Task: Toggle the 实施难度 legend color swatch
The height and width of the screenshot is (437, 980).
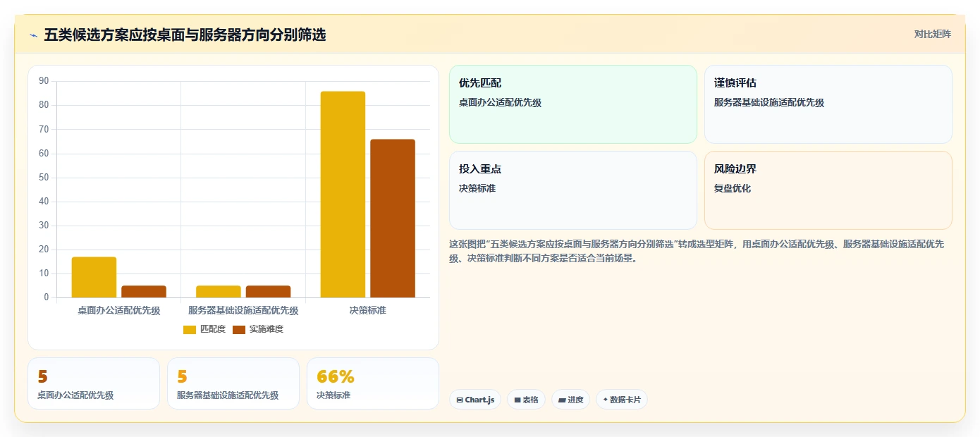Action: point(239,329)
